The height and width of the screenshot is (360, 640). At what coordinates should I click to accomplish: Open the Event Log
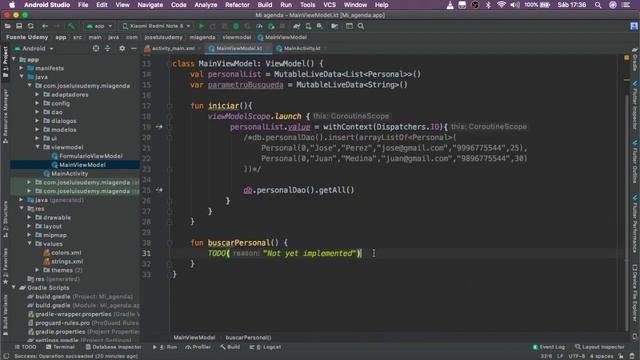pyautogui.click(x=549, y=347)
